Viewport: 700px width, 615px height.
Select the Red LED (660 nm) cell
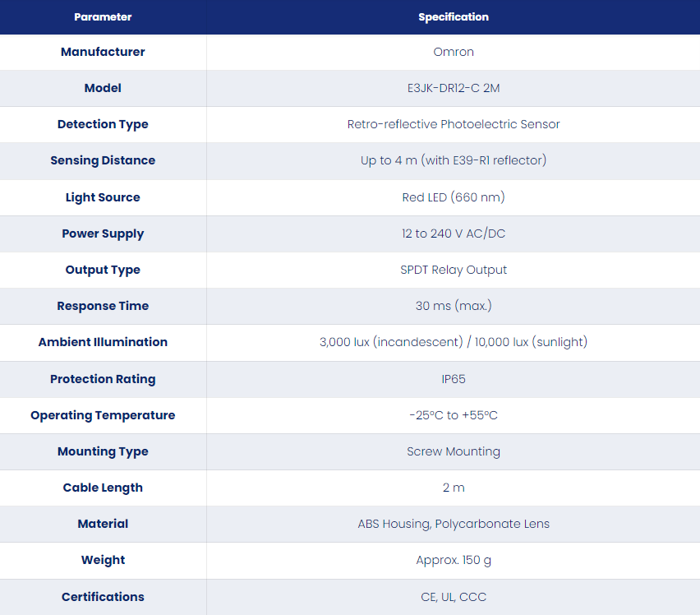coord(454,197)
